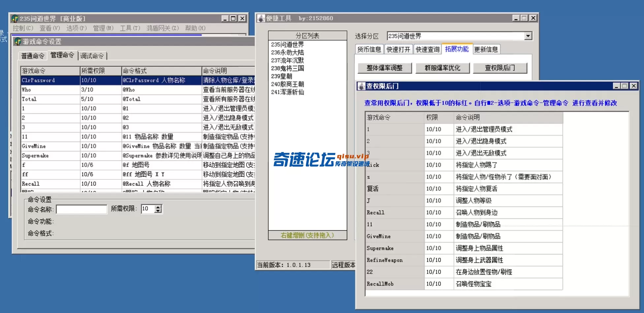The image size is (644, 313).
Task: Click the 所需权限 column header
Action: pyautogui.click(x=101, y=71)
